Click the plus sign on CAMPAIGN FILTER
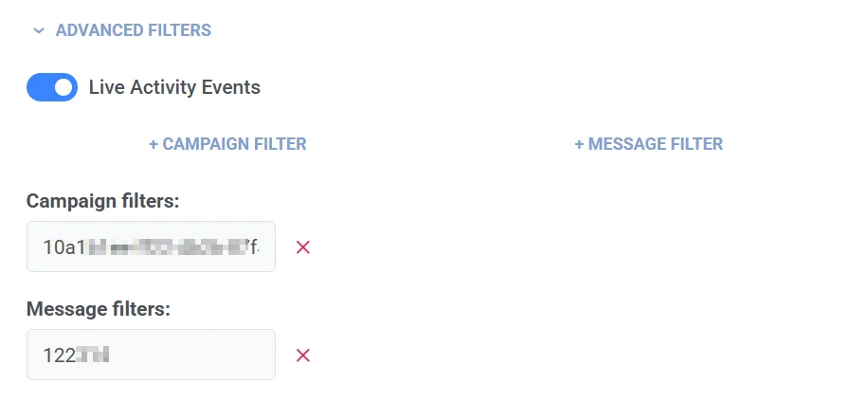The height and width of the screenshot is (401, 868). pyautogui.click(x=154, y=144)
